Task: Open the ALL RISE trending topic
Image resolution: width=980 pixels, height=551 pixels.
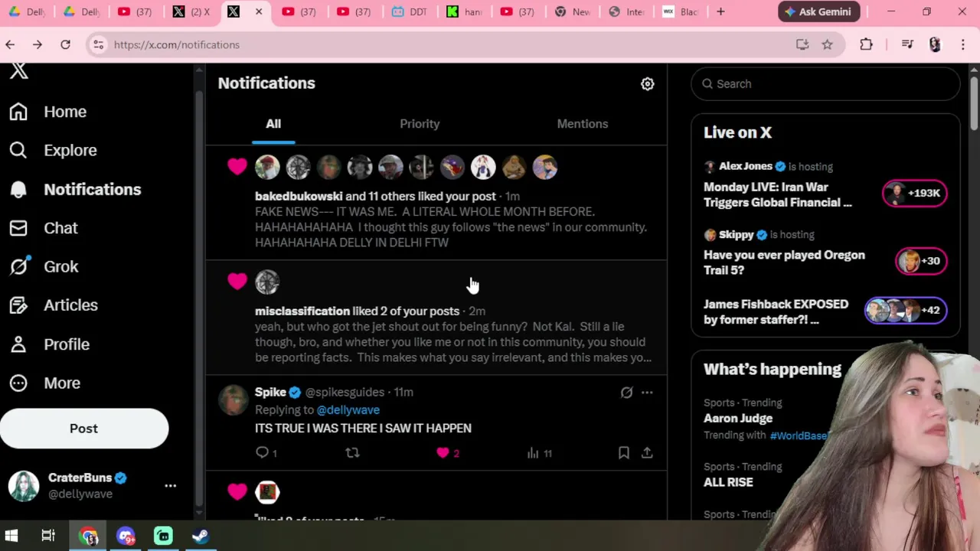Action: click(728, 482)
